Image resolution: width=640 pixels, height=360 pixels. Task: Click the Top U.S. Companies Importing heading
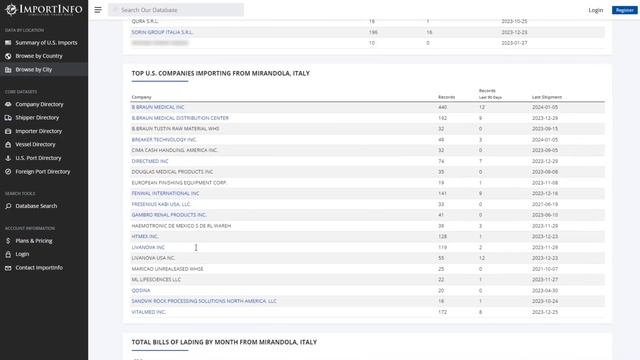pyautogui.click(x=220, y=73)
